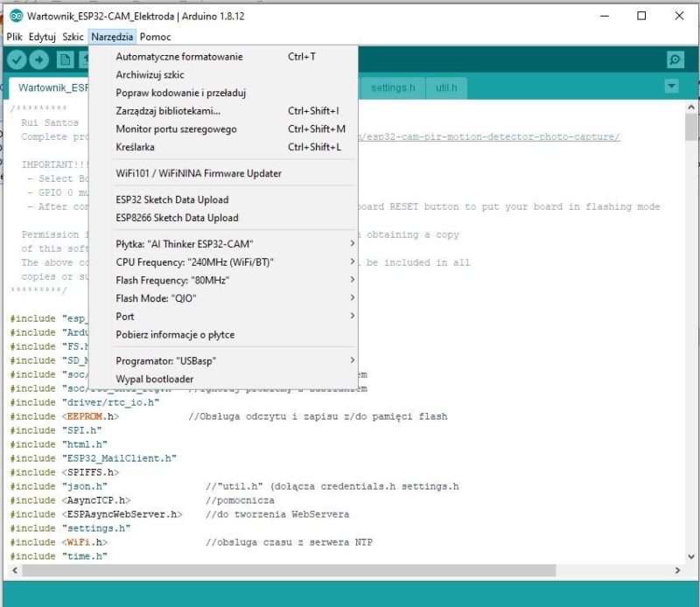The height and width of the screenshot is (607, 700).
Task: Click the horizontal scrollbar thumb
Action: [289, 570]
